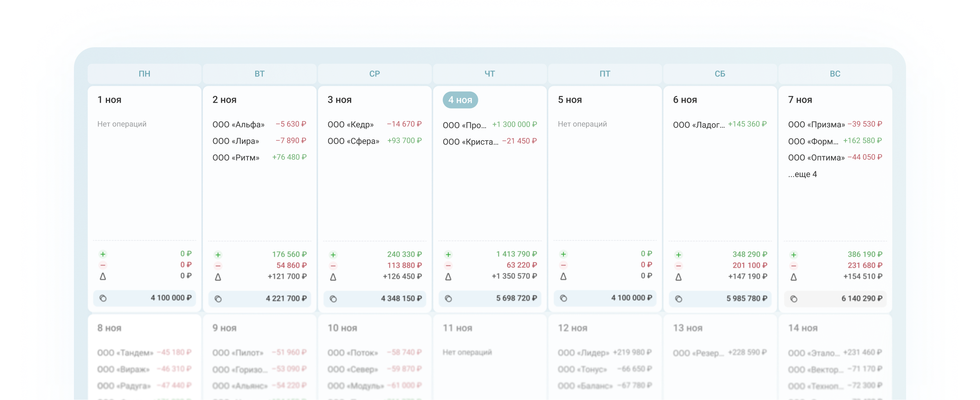Click the expense minus icon under 3 ноя
Viewport: 980px width, 400px height.
click(333, 266)
